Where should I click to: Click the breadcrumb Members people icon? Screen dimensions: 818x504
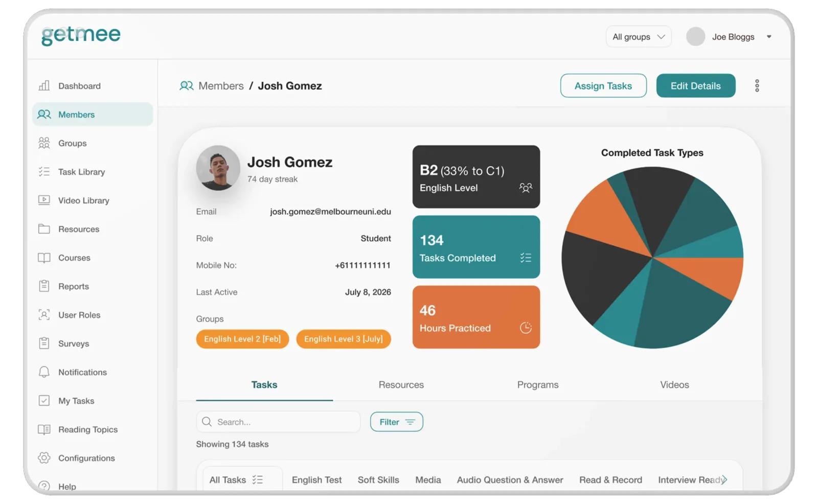[187, 85]
